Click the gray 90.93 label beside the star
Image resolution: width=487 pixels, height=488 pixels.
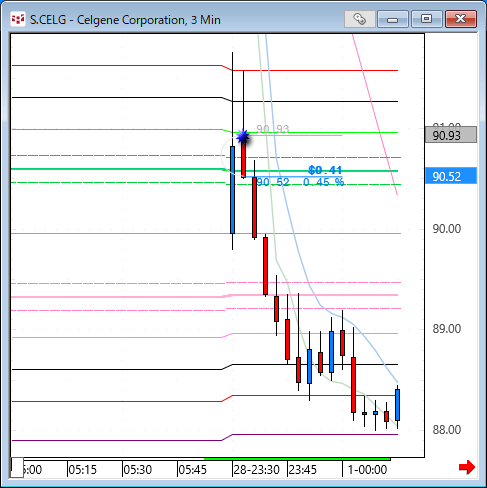point(273,129)
